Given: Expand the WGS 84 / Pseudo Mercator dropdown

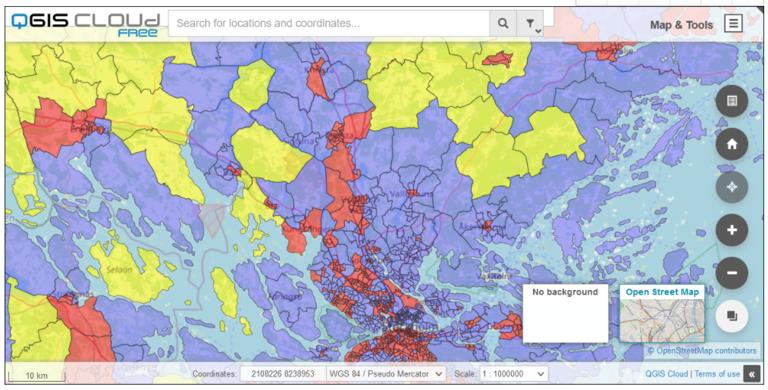Looking at the screenshot, I should [386, 374].
